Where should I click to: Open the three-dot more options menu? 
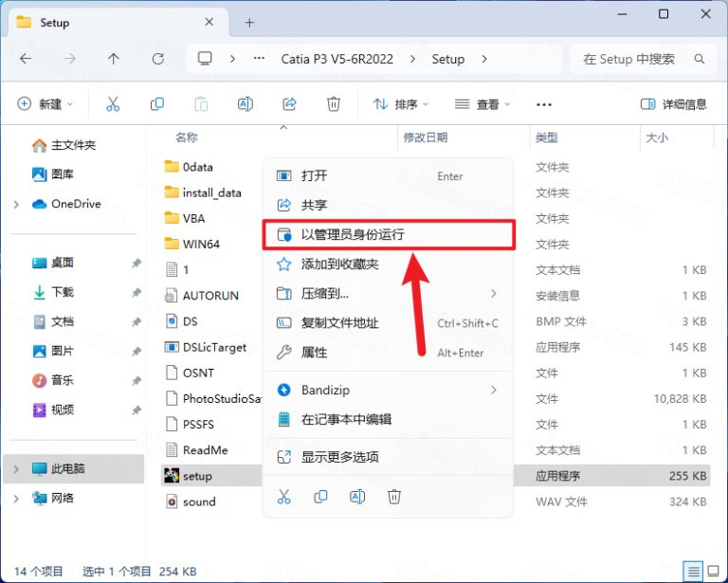(544, 104)
